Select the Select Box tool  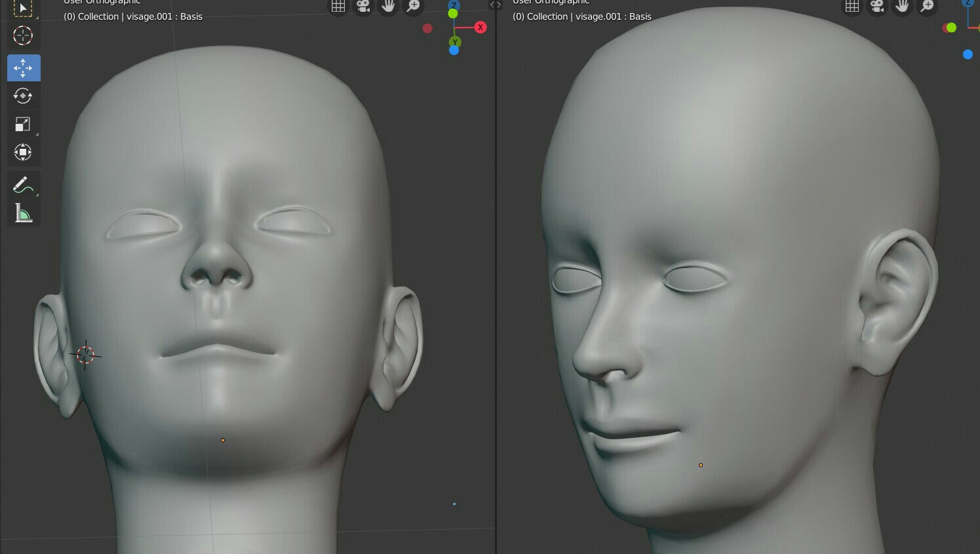[x=23, y=9]
